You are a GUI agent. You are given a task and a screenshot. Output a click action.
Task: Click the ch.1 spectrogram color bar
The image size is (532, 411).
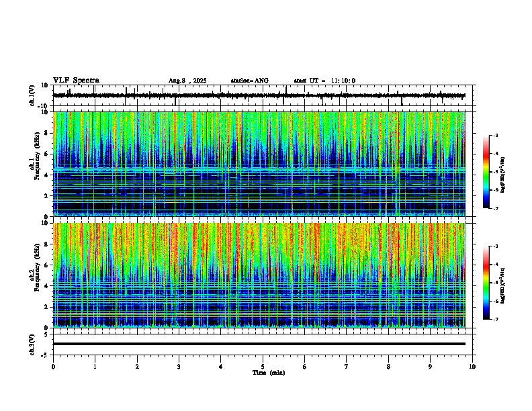486,172
